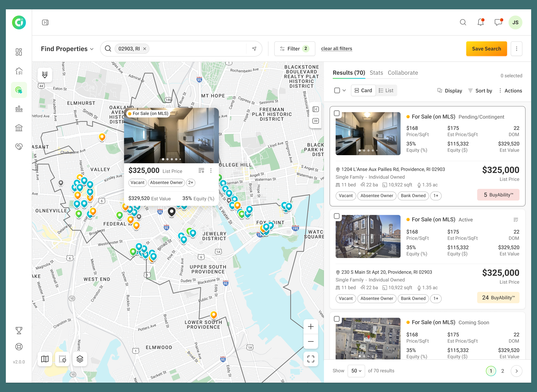Click the Save Search button
This screenshot has width=537, height=392.
[x=486, y=49]
